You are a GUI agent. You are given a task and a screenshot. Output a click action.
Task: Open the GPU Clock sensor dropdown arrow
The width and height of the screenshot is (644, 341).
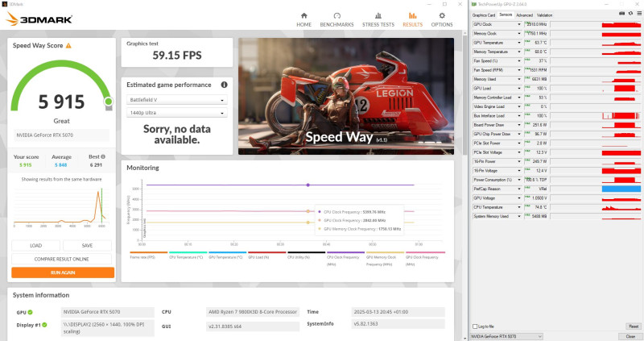click(x=519, y=24)
